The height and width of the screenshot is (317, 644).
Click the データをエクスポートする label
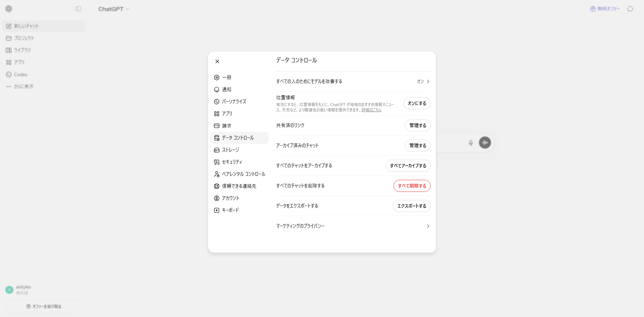[x=297, y=206]
